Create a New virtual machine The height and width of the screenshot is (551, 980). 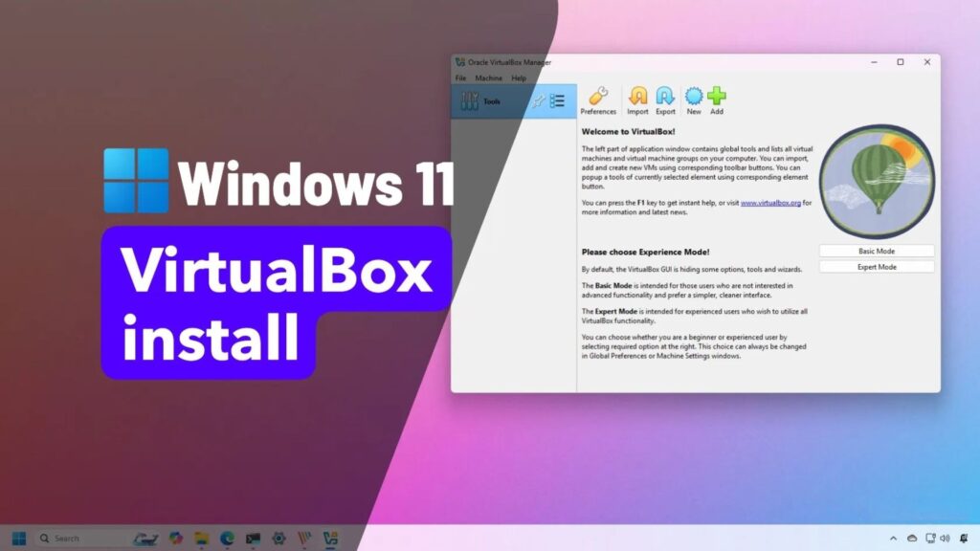tap(694, 99)
